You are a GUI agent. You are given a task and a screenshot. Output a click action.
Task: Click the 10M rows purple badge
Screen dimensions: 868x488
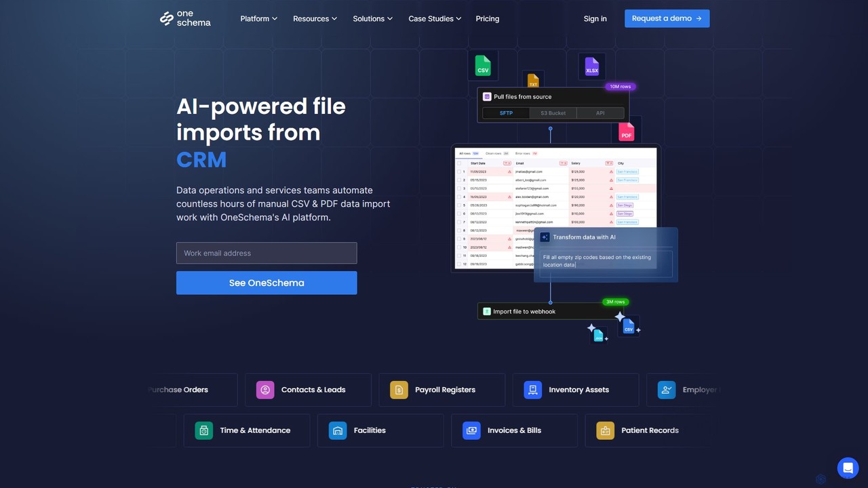pyautogui.click(x=620, y=87)
